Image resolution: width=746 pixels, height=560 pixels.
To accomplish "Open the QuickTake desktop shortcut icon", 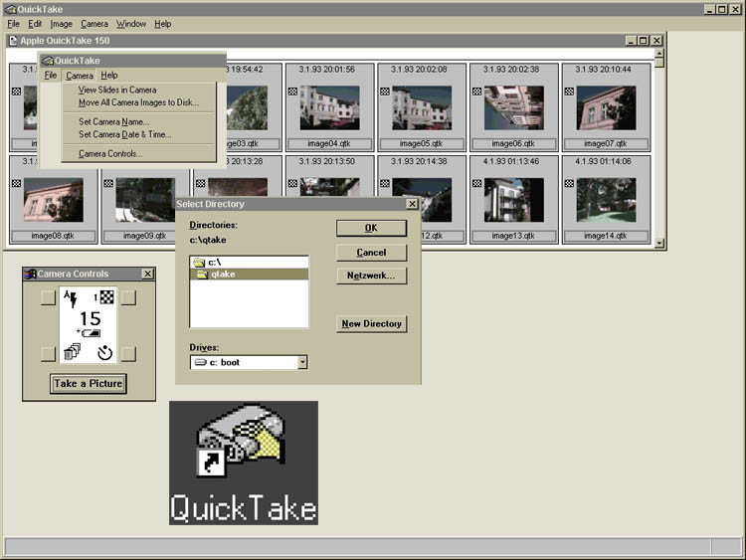I will click(243, 463).
